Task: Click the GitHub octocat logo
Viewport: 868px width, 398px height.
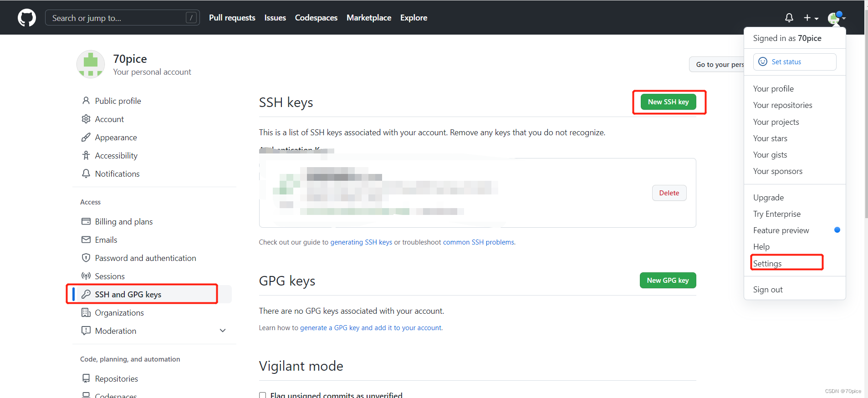Action: (x=27, y=18)
